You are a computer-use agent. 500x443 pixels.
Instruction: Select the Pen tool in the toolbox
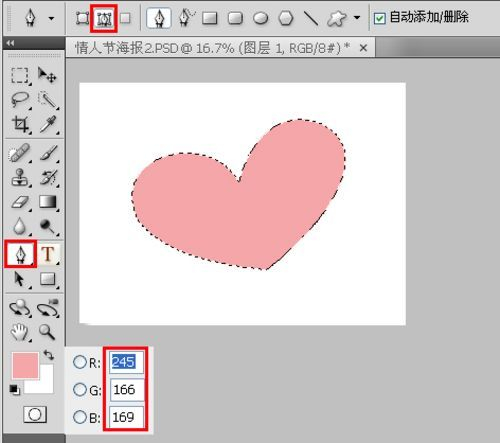click(20, 254)
